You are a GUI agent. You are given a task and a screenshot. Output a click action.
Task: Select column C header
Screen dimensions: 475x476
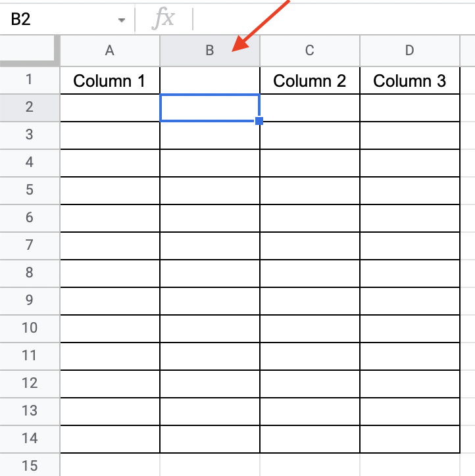click(x=310, y=51)
